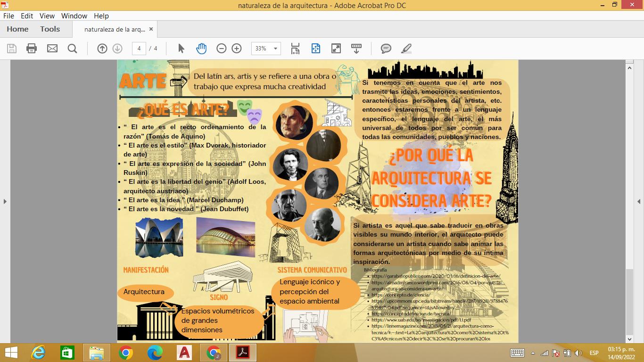644x362 pixels.
Task: Add a sticky note comment
Action: point(386,48)
